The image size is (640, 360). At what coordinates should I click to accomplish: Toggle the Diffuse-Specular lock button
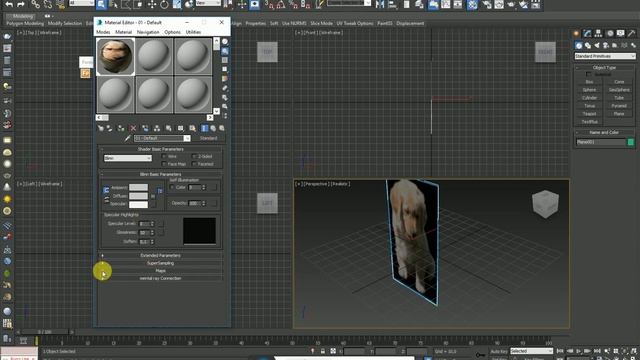pyautogui.click(x=107, y=200)
